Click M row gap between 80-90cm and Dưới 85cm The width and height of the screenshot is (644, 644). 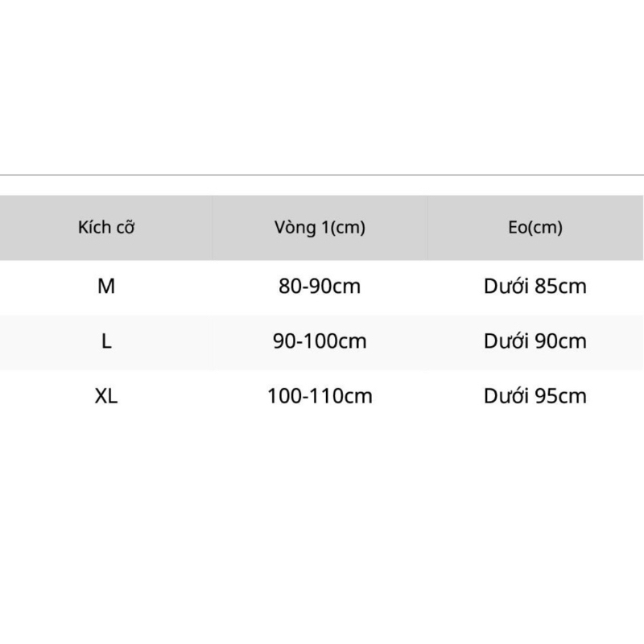click(x=427, y=286)
